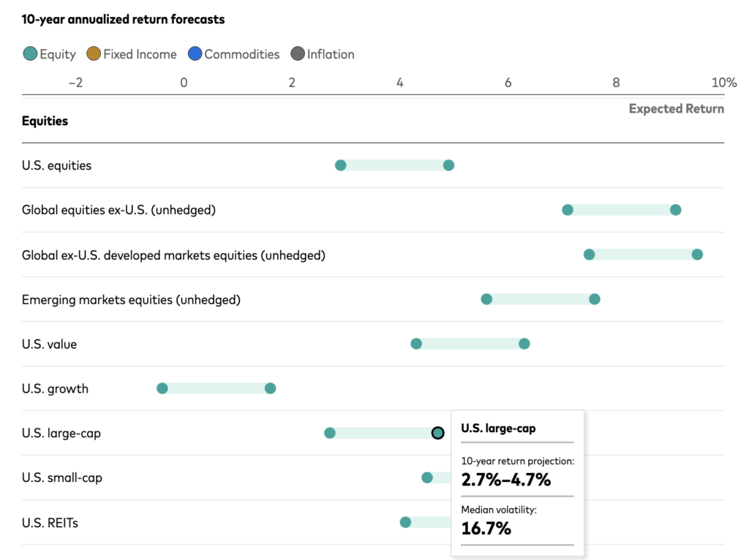Click the Global equities ex-U.S. upper dot

(x=675, y=210)
